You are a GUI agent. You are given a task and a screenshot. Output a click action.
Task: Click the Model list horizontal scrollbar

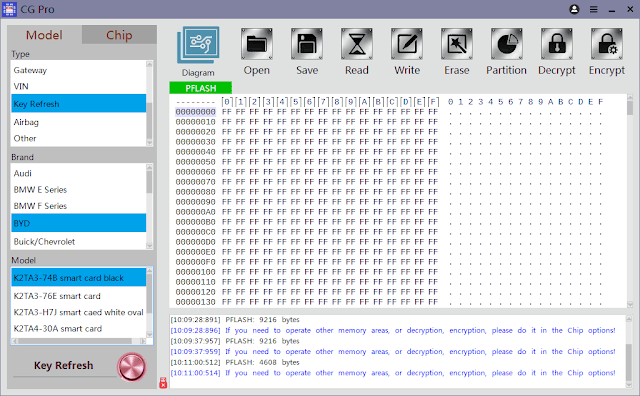point(78,341)
